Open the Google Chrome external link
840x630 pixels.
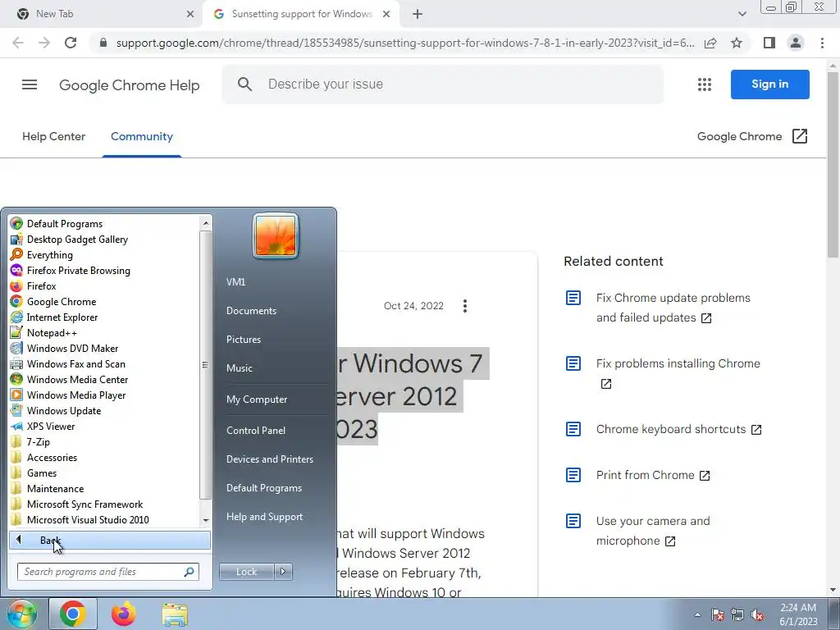(x=752, y=137)
